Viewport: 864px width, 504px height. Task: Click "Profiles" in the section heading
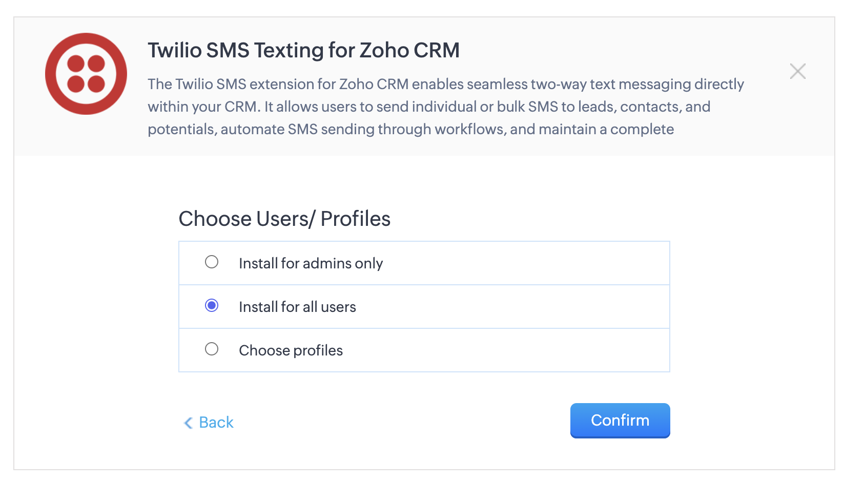pos(355,219)
